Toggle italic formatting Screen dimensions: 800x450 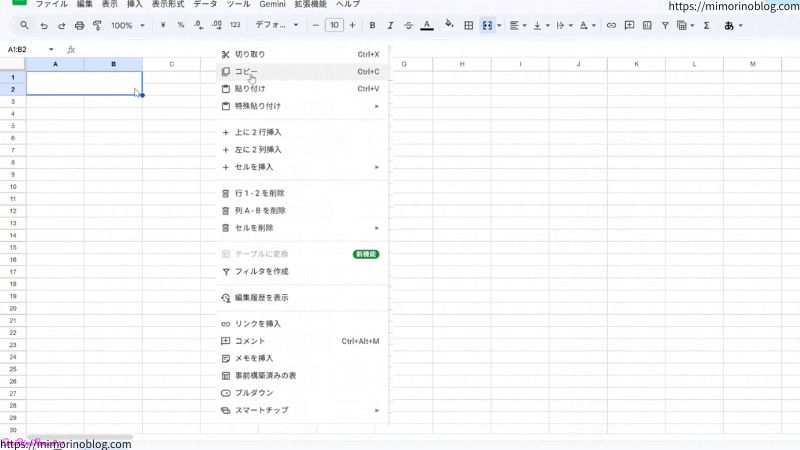[390, 25]
